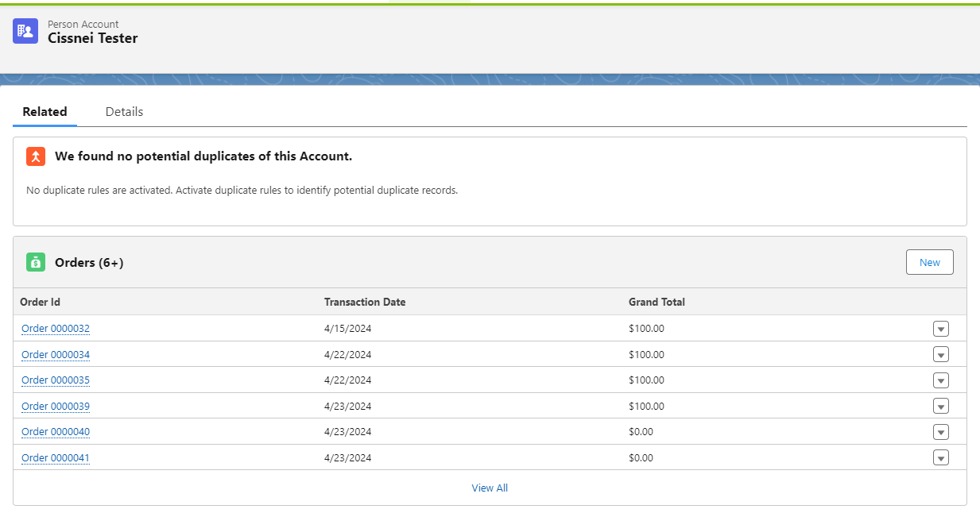Open Order 0000039 record

pos(56,407)
